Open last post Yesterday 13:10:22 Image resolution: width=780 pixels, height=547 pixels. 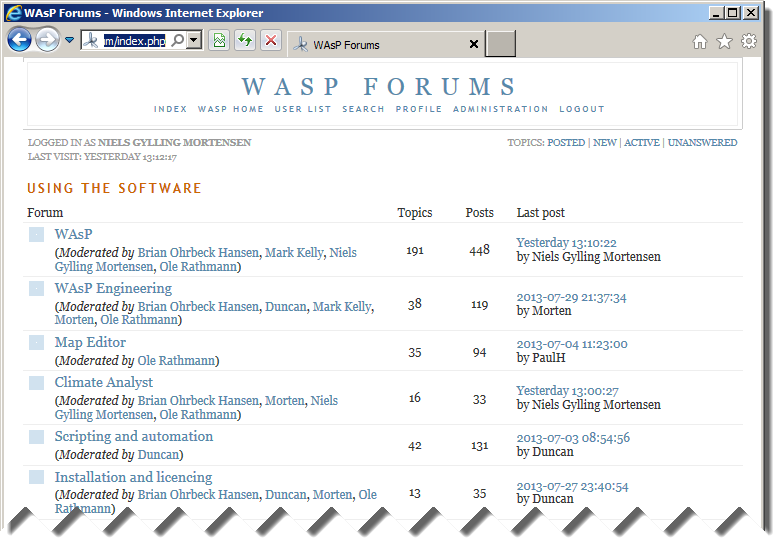pyautogui.click(x=567, y=243)
